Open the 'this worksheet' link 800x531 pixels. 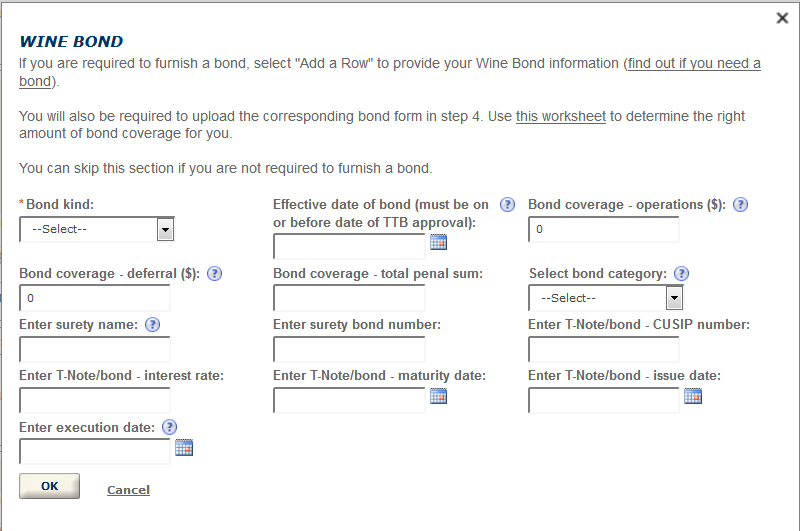[x=560, y=116]
